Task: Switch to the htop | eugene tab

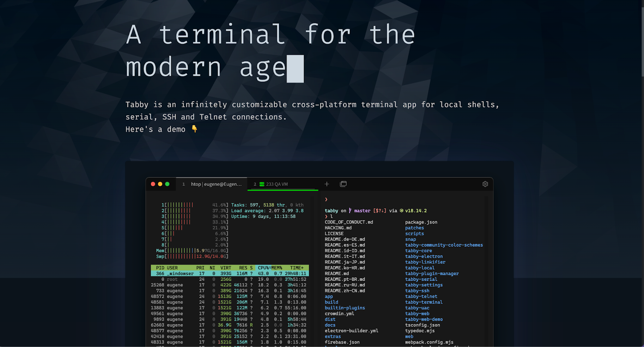Action: tap(212, 184)
